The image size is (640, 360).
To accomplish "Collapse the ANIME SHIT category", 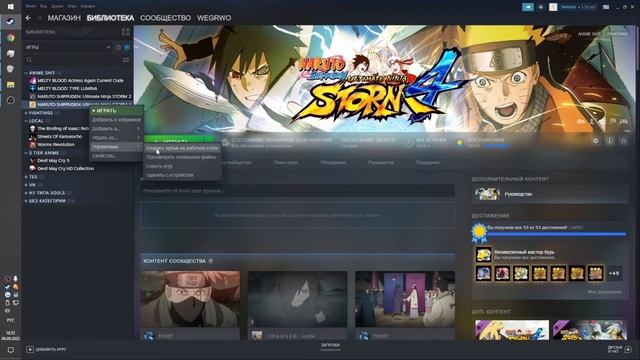I will (x=26, y=73).
